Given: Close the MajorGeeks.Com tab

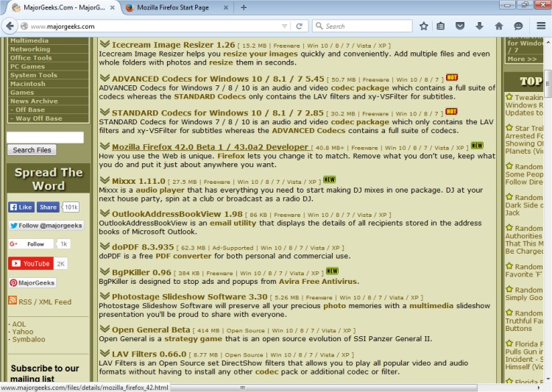Looking at the screenshot, I should pos(113,7).
